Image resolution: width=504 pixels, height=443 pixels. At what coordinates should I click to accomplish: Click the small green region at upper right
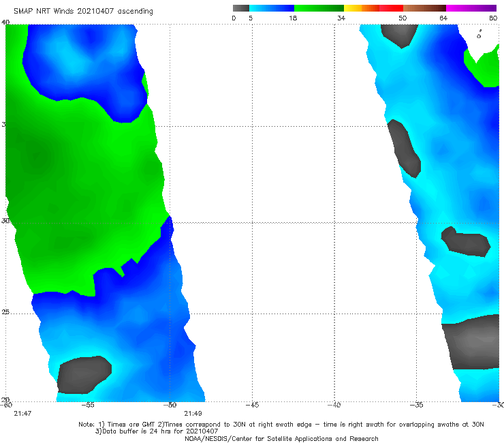point(486,69)
